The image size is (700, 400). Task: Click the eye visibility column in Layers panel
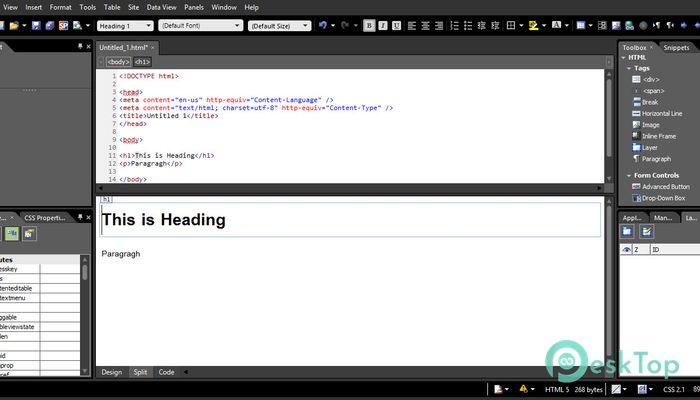626,250
